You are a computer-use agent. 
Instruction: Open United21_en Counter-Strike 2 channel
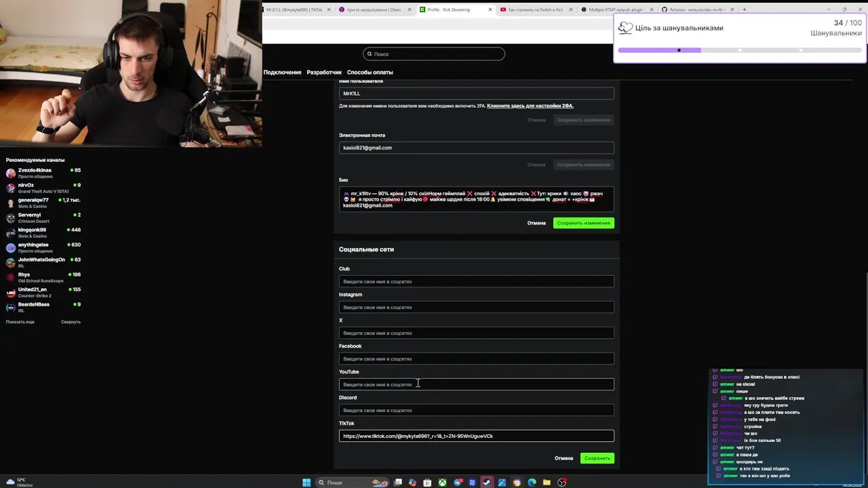[43, 292]
